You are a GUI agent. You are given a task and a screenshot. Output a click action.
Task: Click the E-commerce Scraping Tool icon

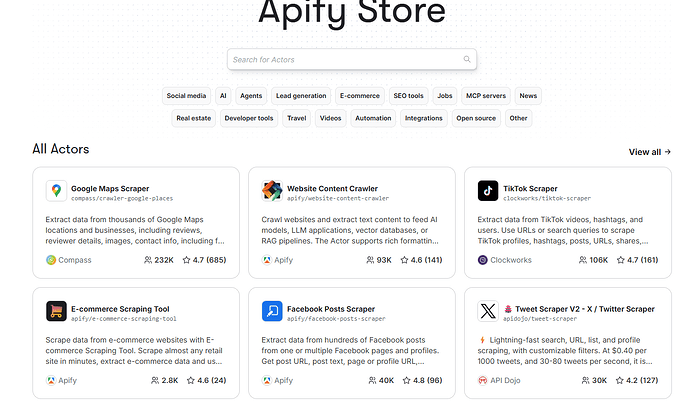(57, 311)
